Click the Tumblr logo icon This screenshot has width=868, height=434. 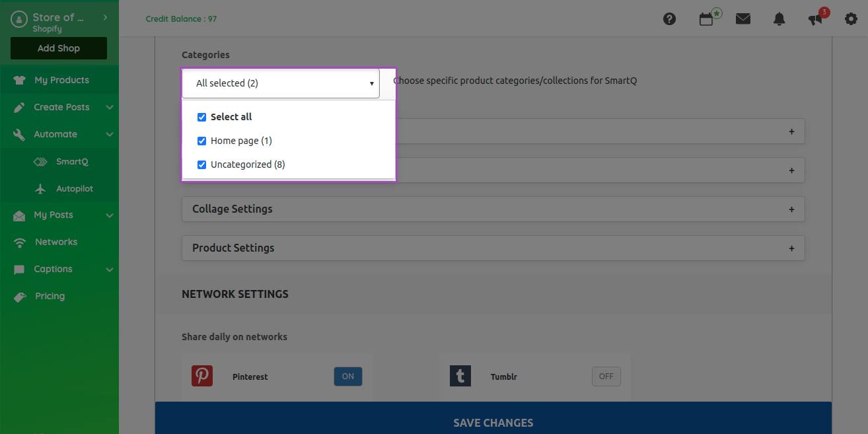(460, 376)
